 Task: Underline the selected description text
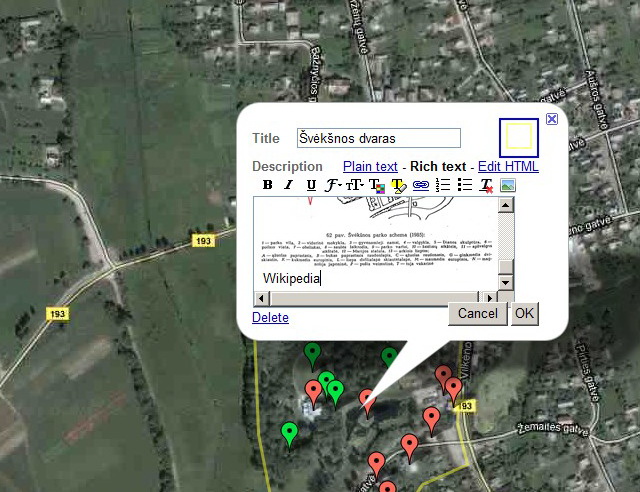click(311, 185)
